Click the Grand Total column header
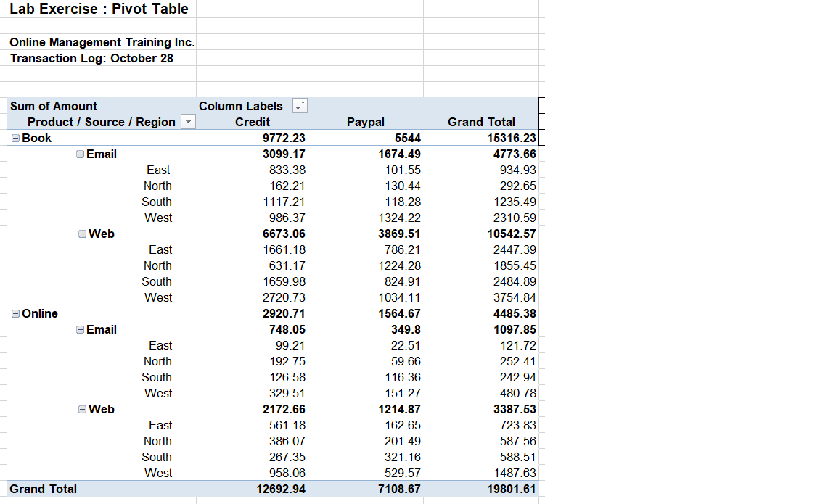836x504 pixels. point(481,122)
